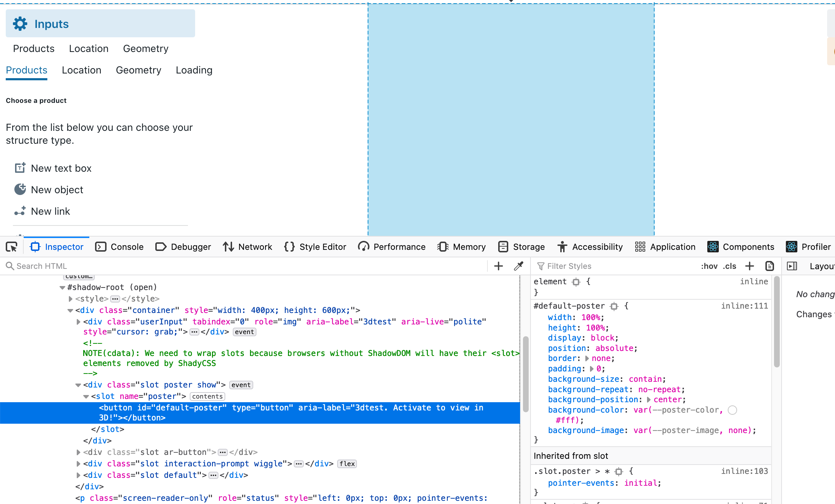Click the New text box icon
The width and height of the screenshot is (835, 504).
tap(20, 168)
